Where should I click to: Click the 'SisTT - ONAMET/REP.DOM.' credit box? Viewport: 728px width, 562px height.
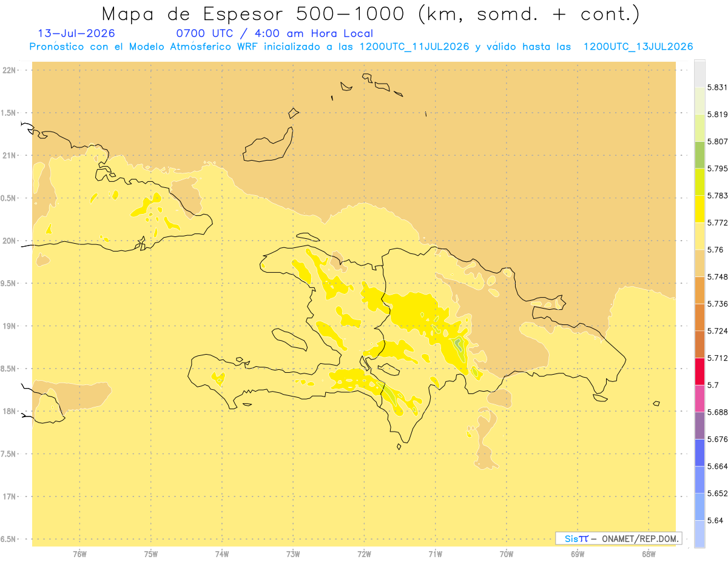click(x=619, y=538)
